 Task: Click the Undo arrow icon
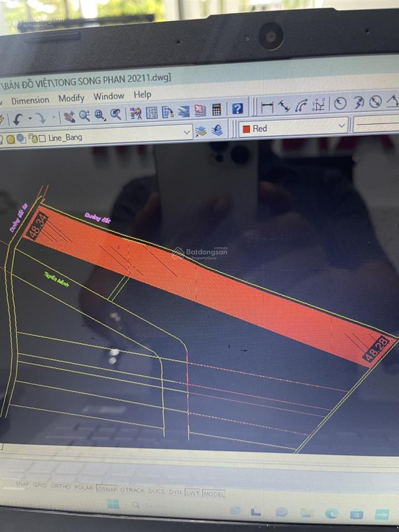point(18,120)
